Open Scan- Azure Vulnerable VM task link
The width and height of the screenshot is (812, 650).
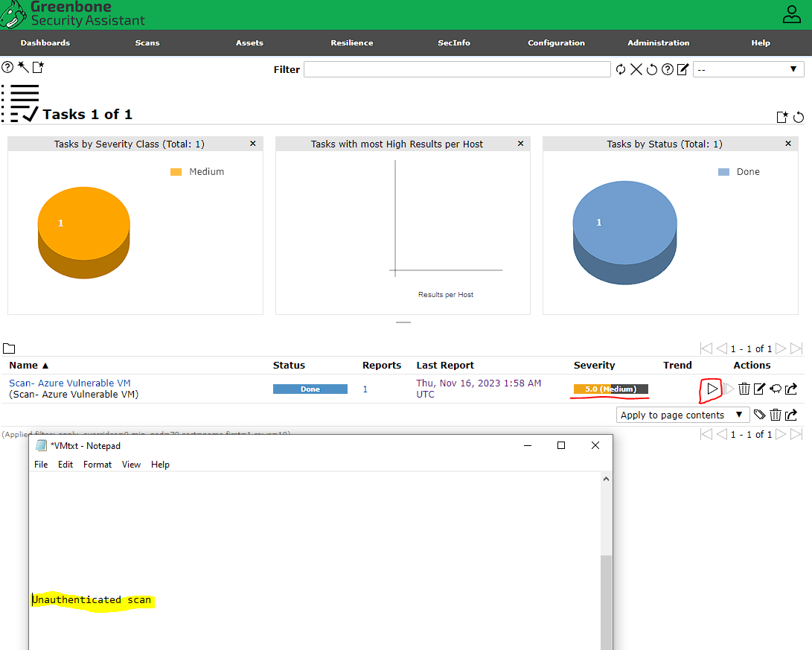tap(70, 383)
